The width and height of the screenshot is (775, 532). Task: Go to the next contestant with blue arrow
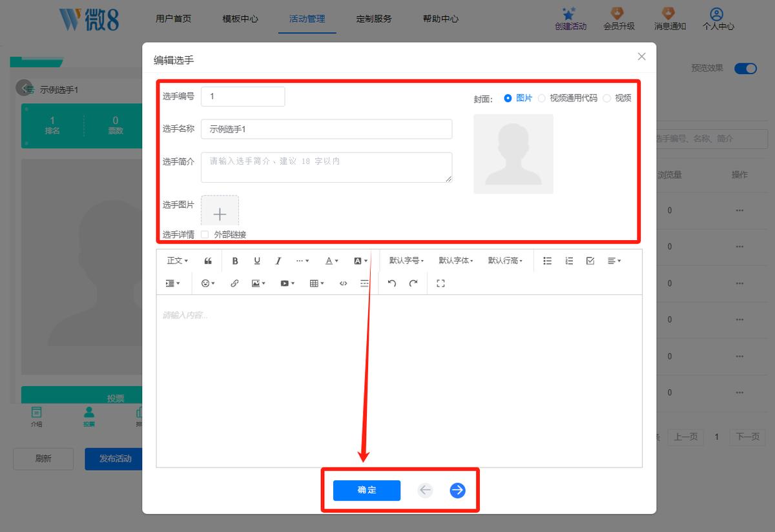point(457,490)
